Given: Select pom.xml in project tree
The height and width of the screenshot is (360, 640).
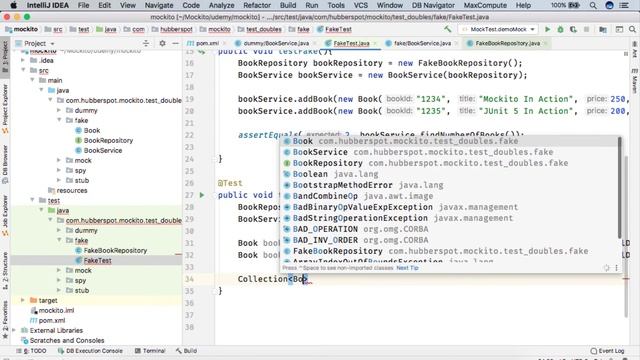Looking at the screenshot, I should 51,320.
